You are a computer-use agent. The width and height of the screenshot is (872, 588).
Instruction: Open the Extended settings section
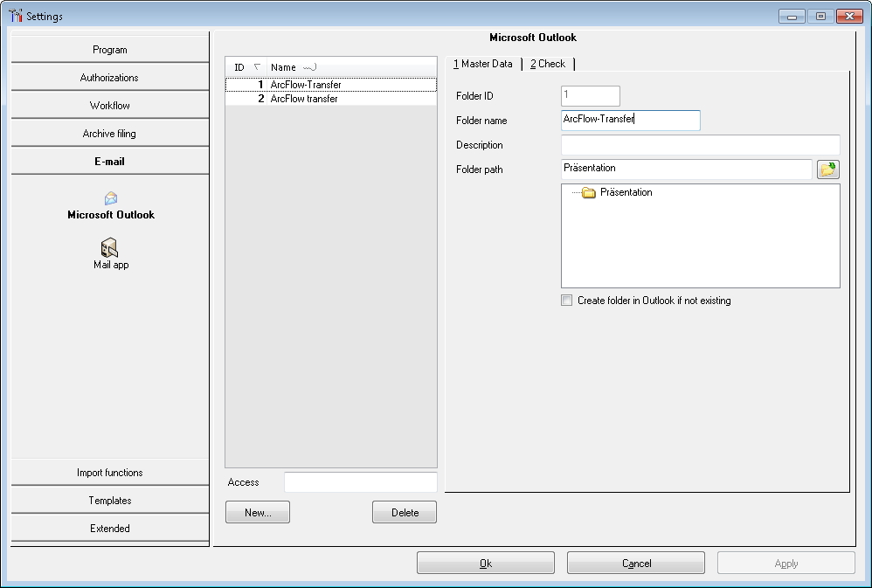[109, 528]
